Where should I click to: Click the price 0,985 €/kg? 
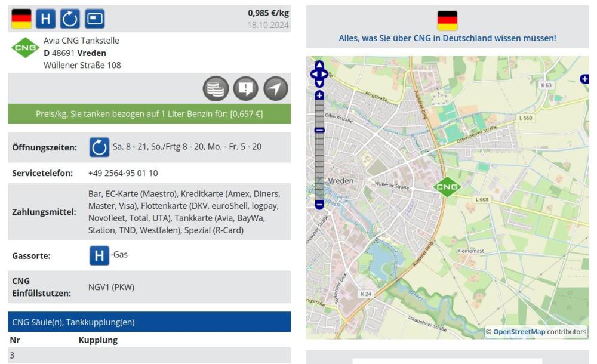point(269,13)
